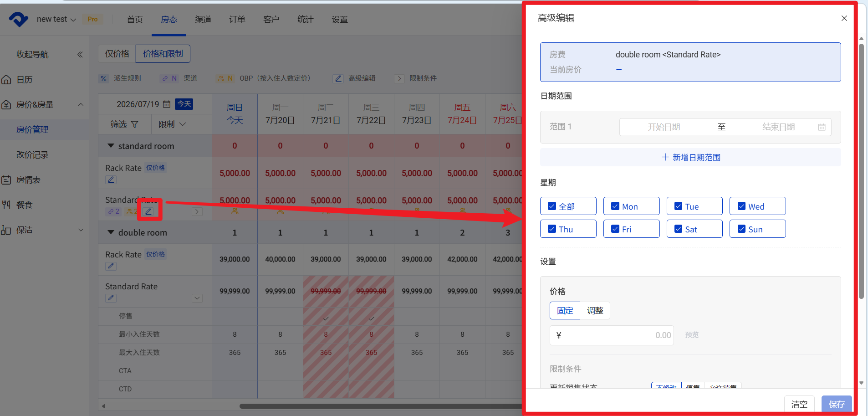The width and height of the screenshot is (868, 416).
Task: Click 日历 home icon in sidebar
Action: 6,80
